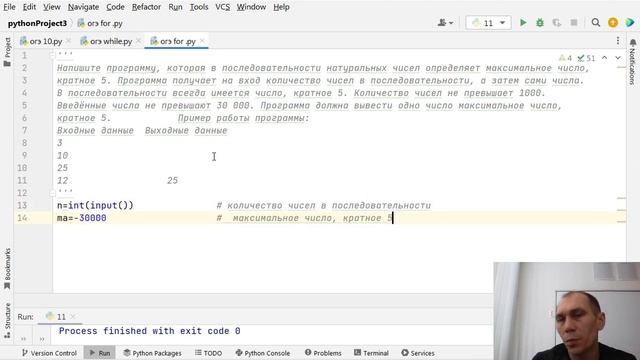Screen dimensions: 640x360
Task: Open the Code menu
Action: tap(115, 7)
